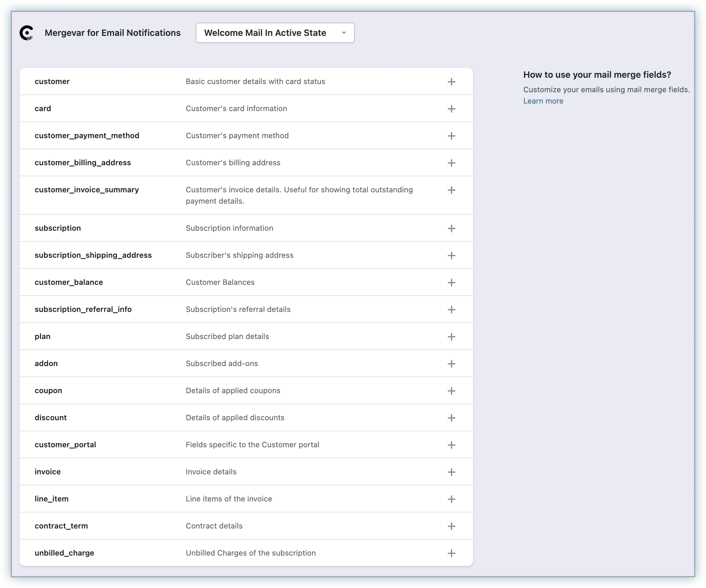The image size is (706, 588).
Task: Open the customer_portal fields
Action: (451, 445)
